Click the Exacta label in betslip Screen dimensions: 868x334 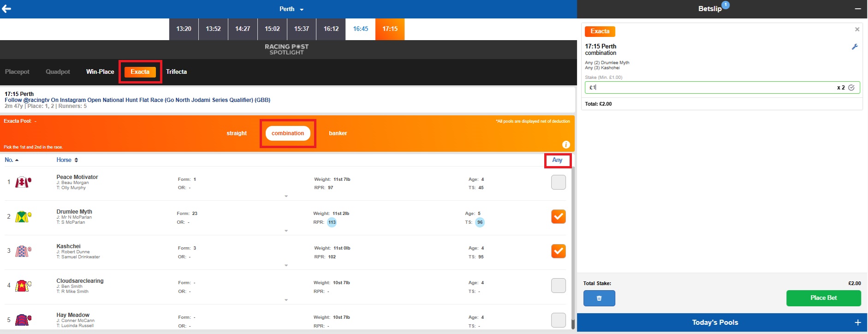coord(600,31)
